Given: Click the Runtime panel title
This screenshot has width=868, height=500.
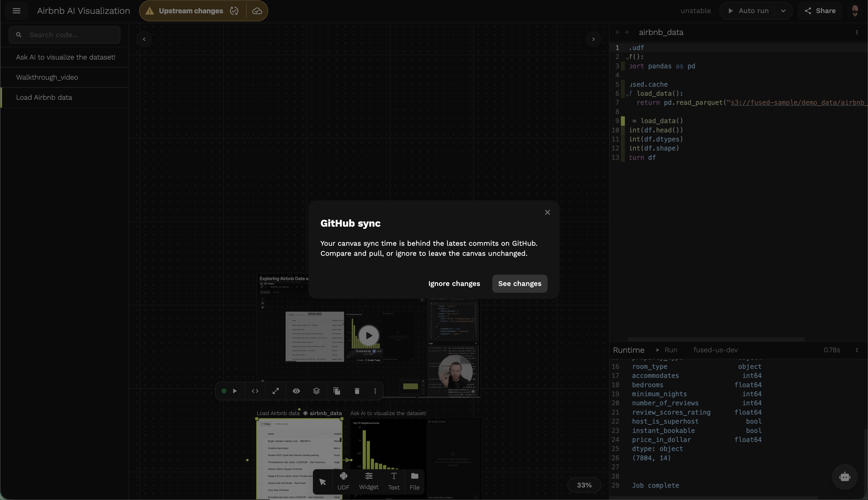Looking at the screenshot, I should (x=628, y=350).
